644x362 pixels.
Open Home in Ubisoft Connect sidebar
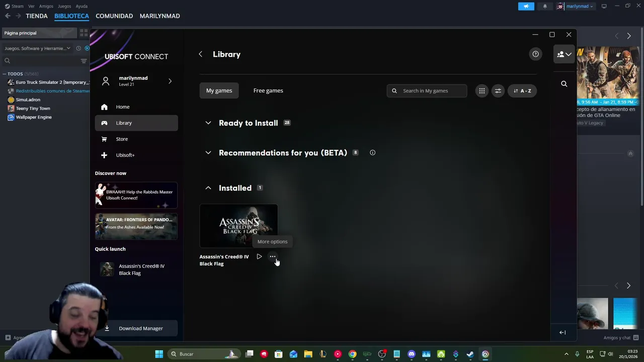tap(136, 107)
